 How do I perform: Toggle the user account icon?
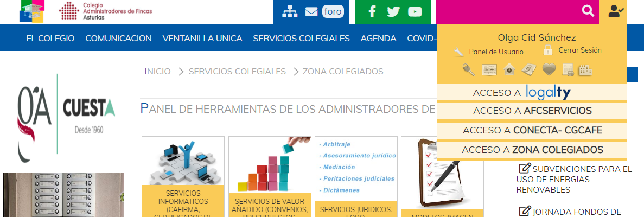[616, 11]
